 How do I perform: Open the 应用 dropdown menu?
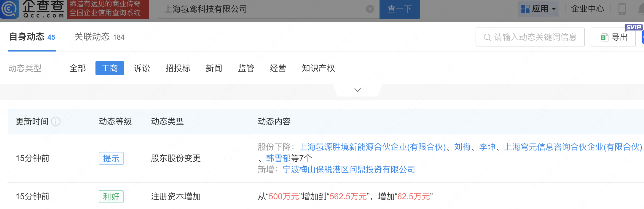point(539,9)
